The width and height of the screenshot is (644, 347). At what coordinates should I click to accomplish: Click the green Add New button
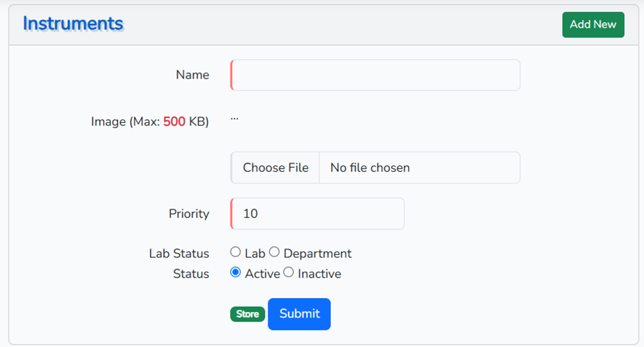click(592, 24)
